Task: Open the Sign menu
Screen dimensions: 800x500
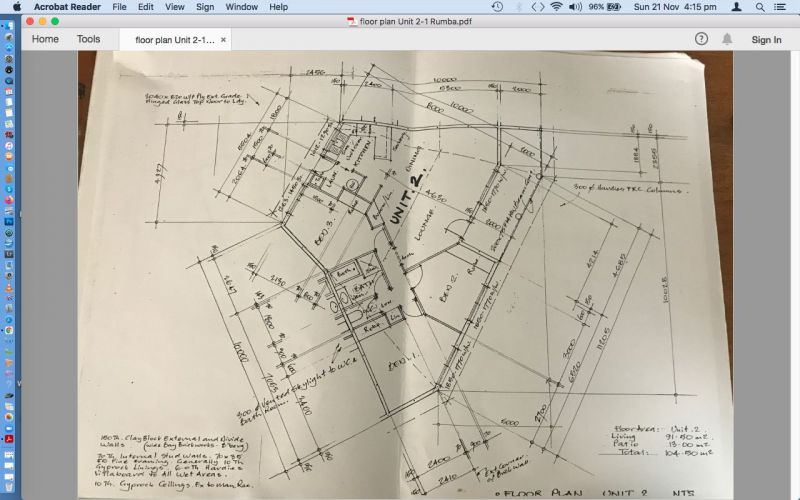Action: tap(205, 7)
